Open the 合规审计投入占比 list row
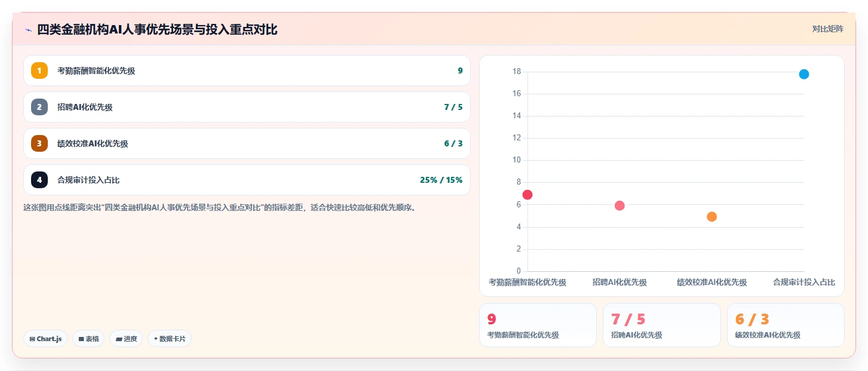 pos(247,180)
